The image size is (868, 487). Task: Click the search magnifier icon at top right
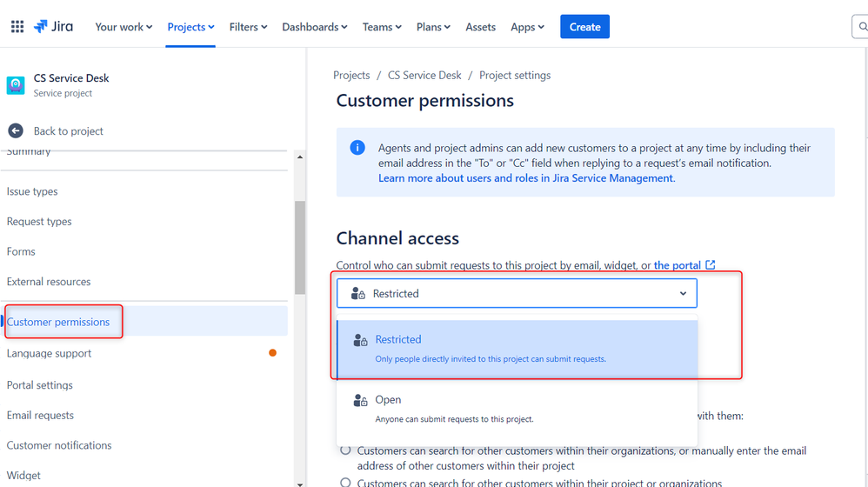coord(862,27)
